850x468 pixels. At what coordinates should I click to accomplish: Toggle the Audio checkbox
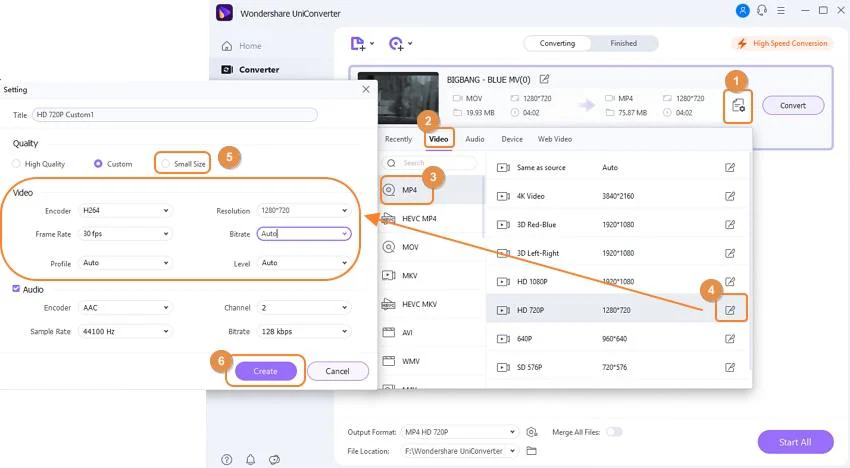tap(16, 289)
